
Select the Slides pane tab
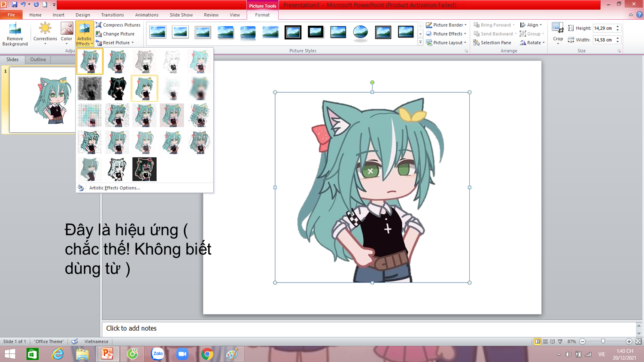(x=12, y=60)
